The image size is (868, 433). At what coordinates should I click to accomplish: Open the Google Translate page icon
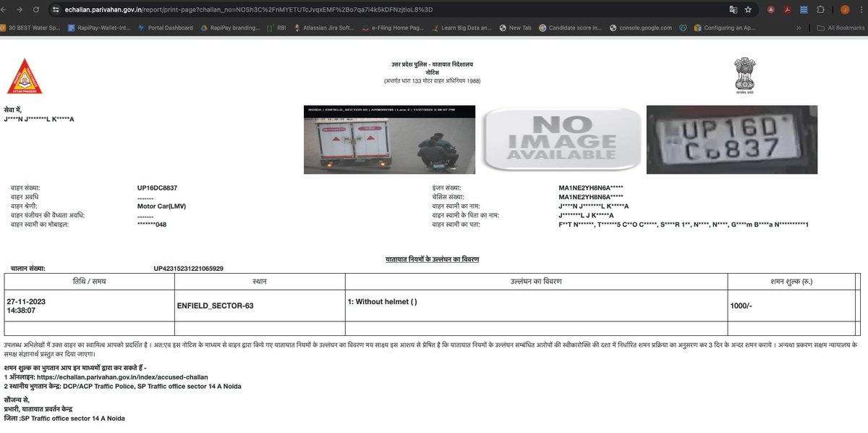pos(733,9)
